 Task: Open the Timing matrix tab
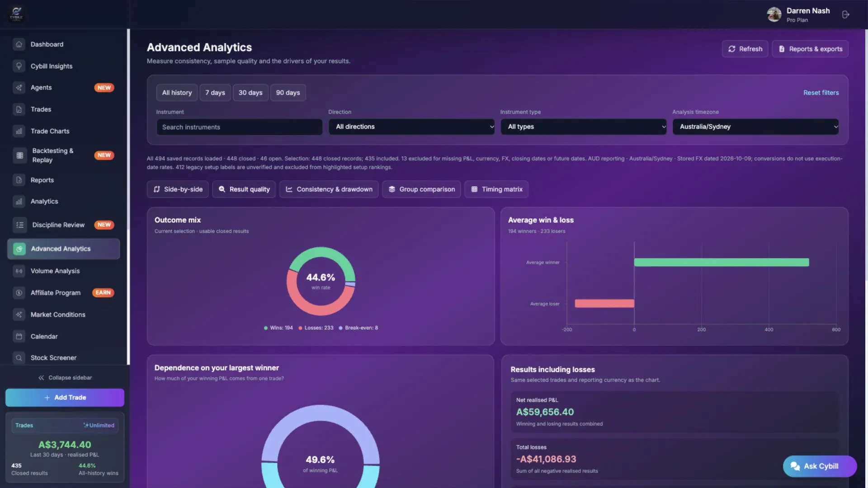point(496,189)
